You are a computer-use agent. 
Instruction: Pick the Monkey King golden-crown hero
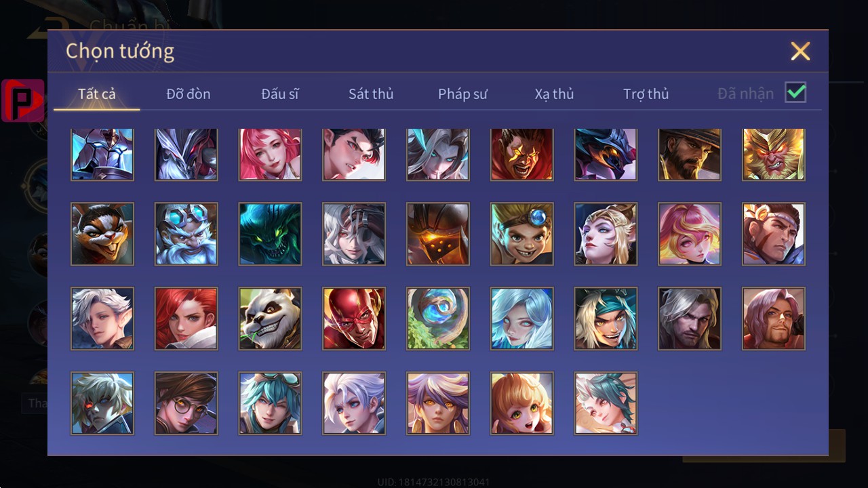click(774, 155)
